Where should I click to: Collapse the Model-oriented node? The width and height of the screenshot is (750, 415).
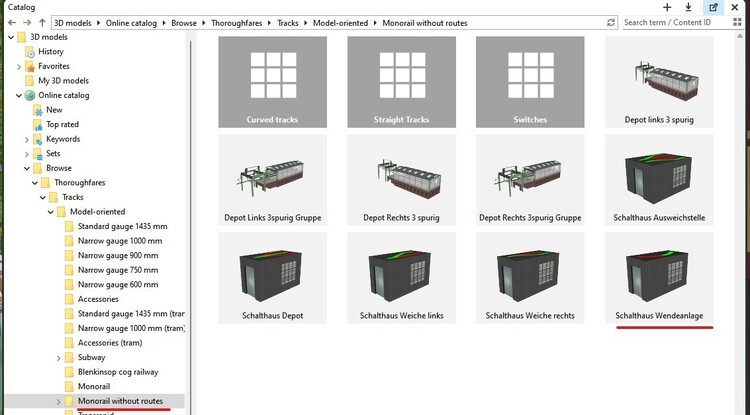click(51, 212)
